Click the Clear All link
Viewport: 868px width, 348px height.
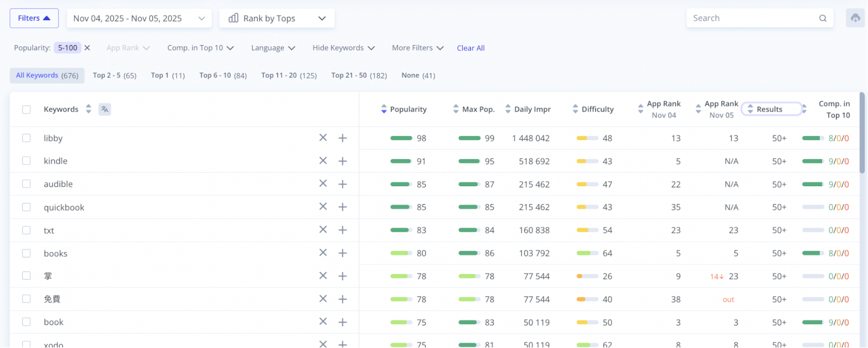point(470,48)
